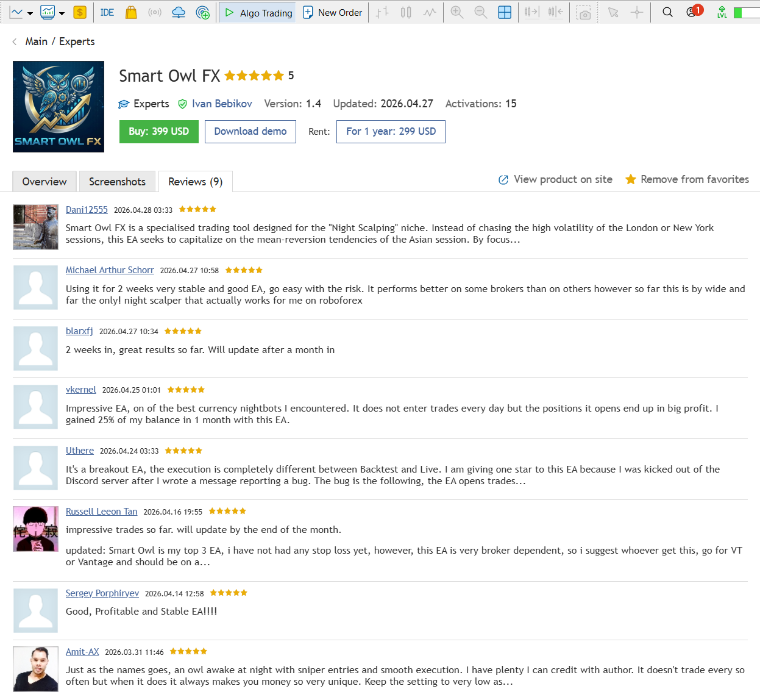Open Sergey Porphiryev's profile
Image resolution: width=760 pixels, height=700 pixels.
click(x=102, y=593)
